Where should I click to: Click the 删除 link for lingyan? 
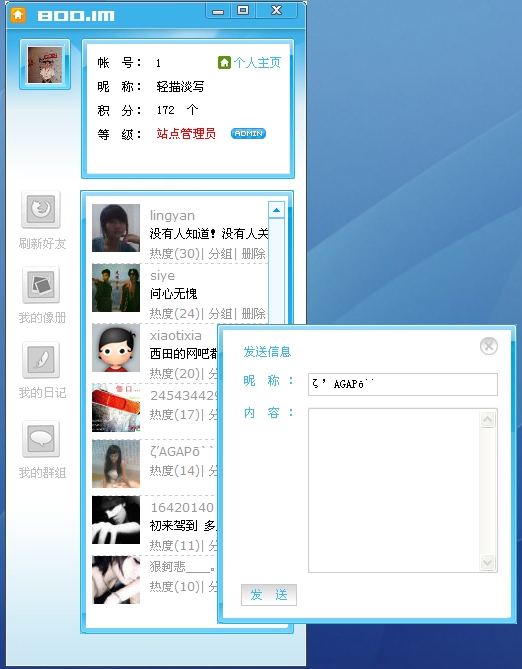click(x=254, y=253)
